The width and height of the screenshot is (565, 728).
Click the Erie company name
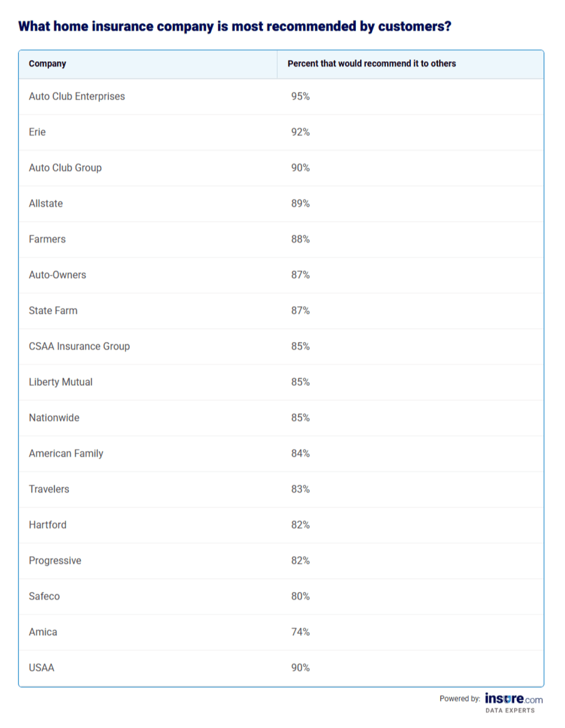point(37,132)
